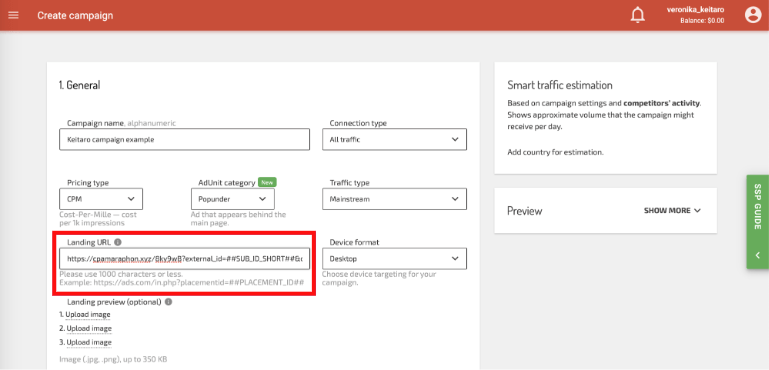Click 'Image (.jpg, .png), up to 350 KB' note
The width and height of the screenshot is (769, 370).
[113, 360]
